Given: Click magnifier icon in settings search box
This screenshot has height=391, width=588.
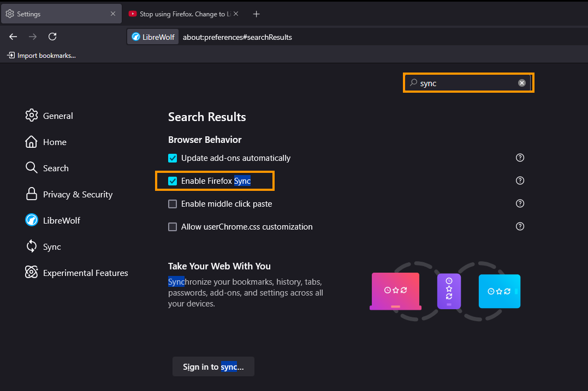Looking at the screenshot, I should coord(413,82).
